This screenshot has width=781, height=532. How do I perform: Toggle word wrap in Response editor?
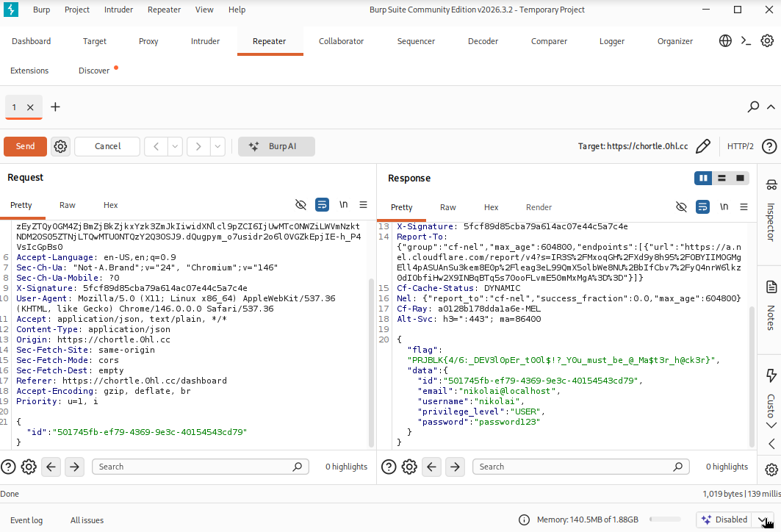click(702, 206)
